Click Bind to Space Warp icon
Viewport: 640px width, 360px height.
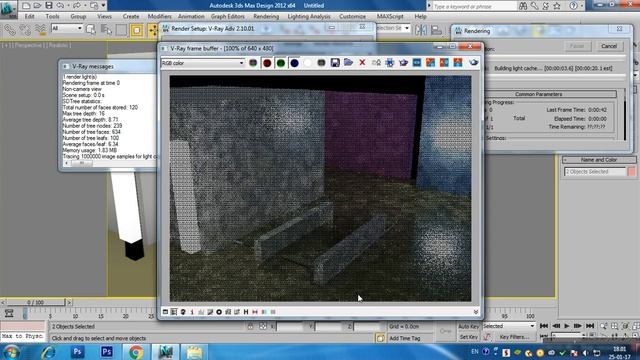coord(40,29)
